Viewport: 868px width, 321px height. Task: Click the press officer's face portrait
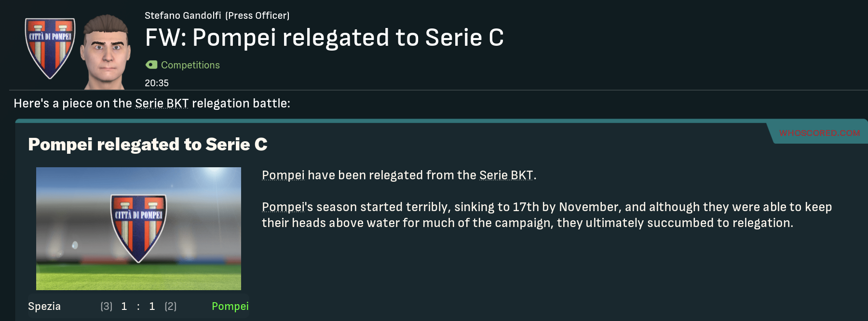106,52
